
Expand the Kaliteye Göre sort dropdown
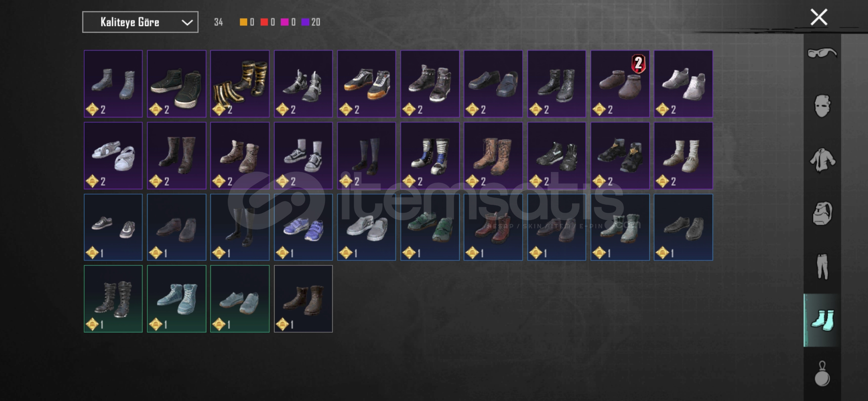pyautogui.click(x=140, y=22)
